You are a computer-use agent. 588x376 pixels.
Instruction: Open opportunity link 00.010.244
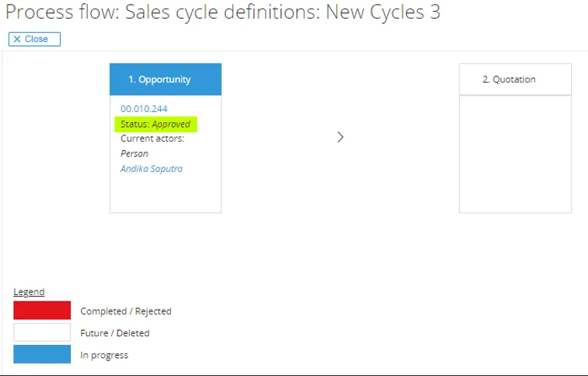click(144, 109)
